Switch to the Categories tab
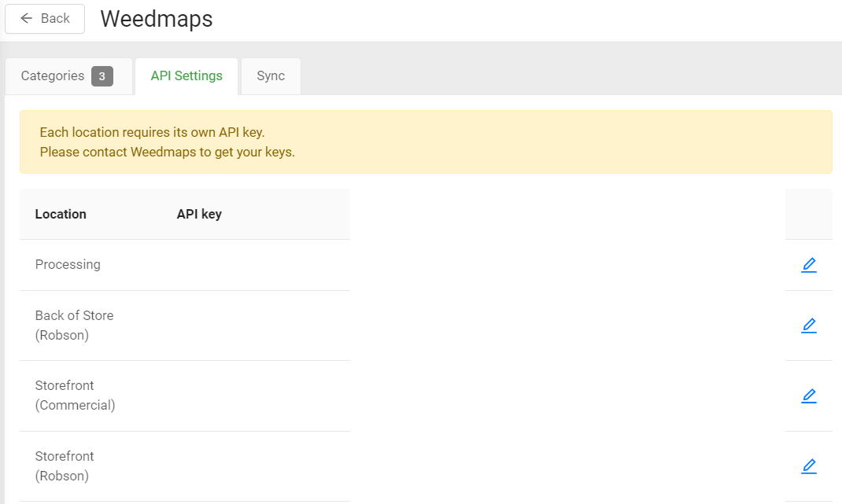Image resolution: width=842 pixels, height=504 pixels. click(x=53, y=76)
